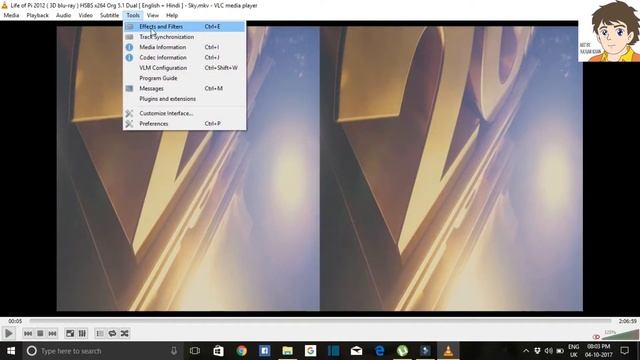Viewport: 640px width, 360px height.
Task: Toggle fullscreen video button
Action: coord(70,333)
